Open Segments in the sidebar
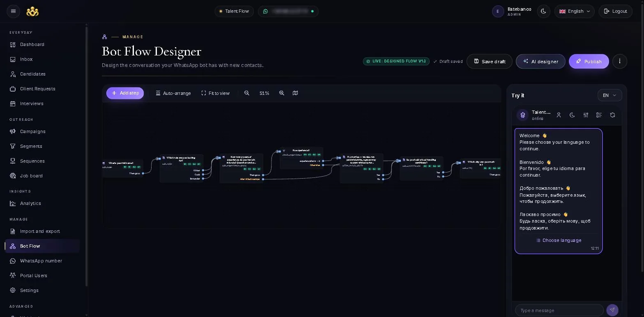Screen dimensions: 644x317 pos(42,146)
